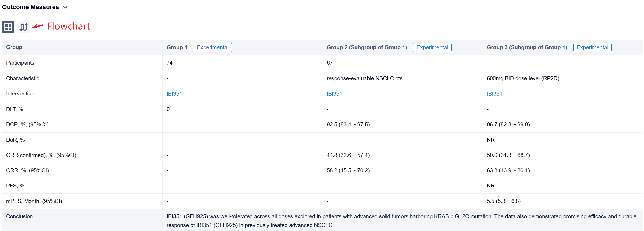This screenshot has width=644, height=231.
Task: Select Group 2 (Subgroup of Group 1) header
Action: pyautogui.click(x=366, y=47)
